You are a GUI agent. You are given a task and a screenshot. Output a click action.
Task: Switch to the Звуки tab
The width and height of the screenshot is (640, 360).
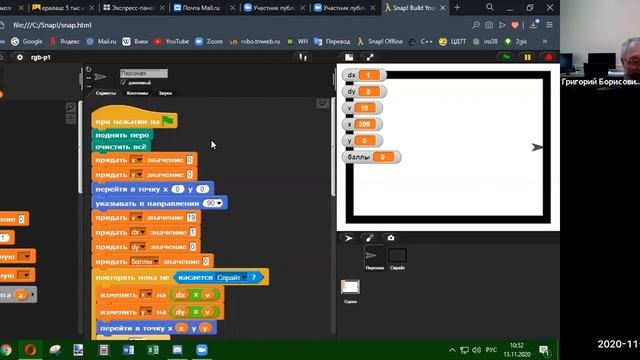[x=165, y=93]
